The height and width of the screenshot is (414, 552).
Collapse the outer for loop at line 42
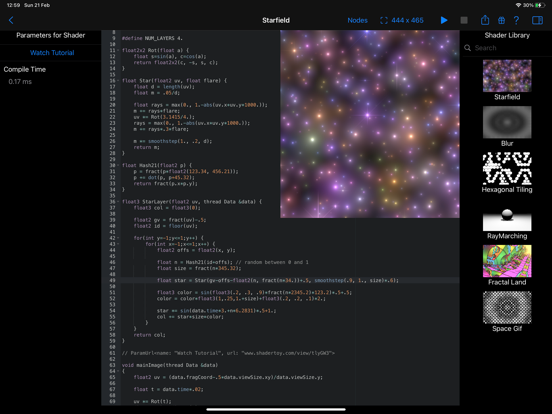click(118, 238)
